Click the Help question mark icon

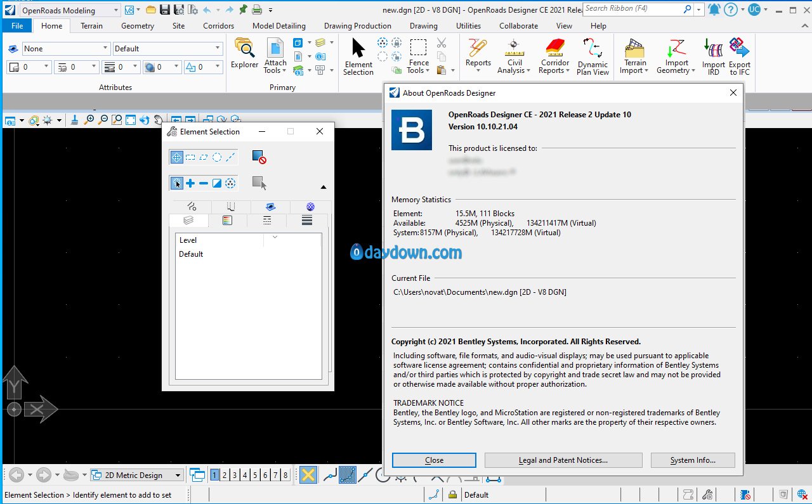[x=731, y=10]
